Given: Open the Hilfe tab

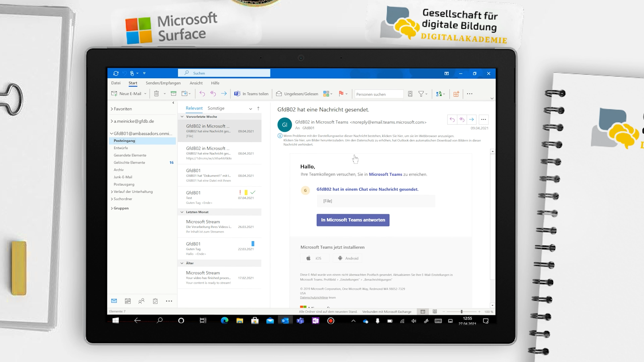Looking at the screenshot, I should (x=215, y=83).
